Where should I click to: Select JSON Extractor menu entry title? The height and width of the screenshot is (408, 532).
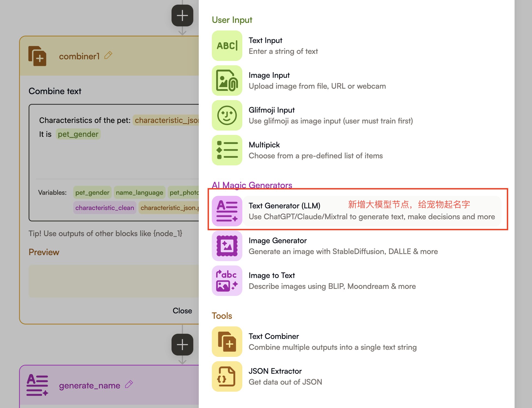point(275,371)
